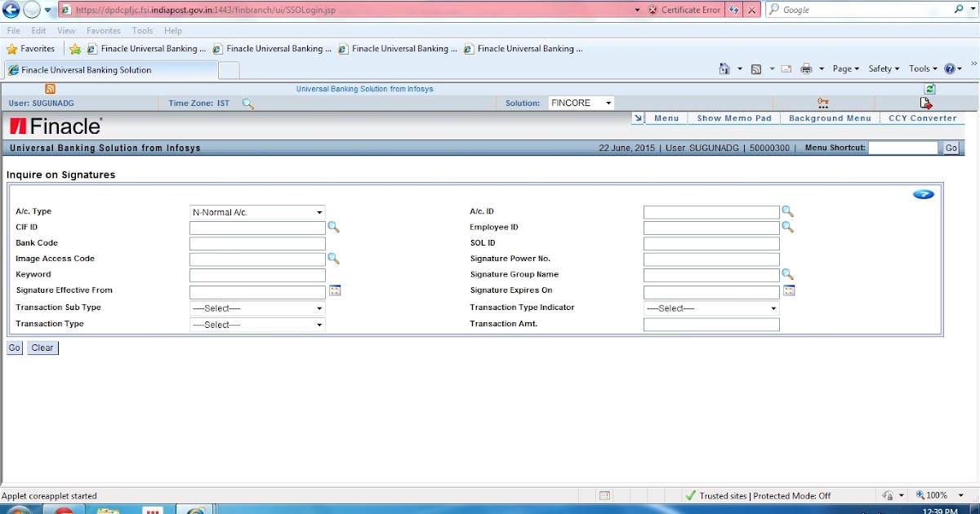Image resolution: width=980 pixels, height=514 pixels.
Task: Click the Menu link in Finacle header
Action: pos(666,118)
